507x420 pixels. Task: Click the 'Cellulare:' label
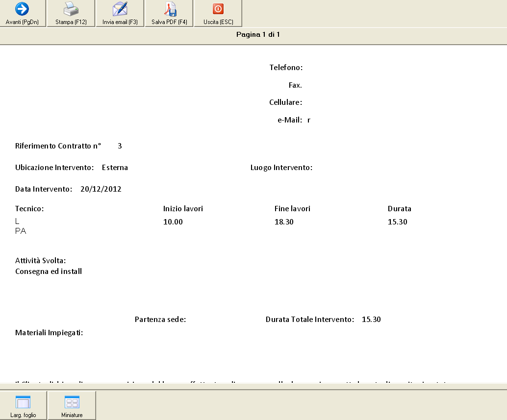[x=285, y=102]
